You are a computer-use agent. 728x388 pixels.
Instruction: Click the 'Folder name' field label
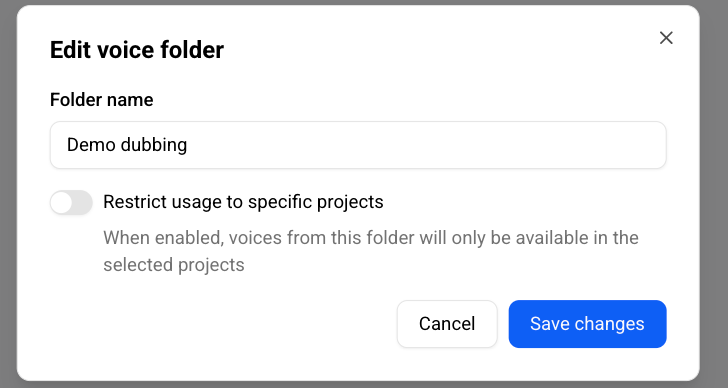click(x=102, y=100)
